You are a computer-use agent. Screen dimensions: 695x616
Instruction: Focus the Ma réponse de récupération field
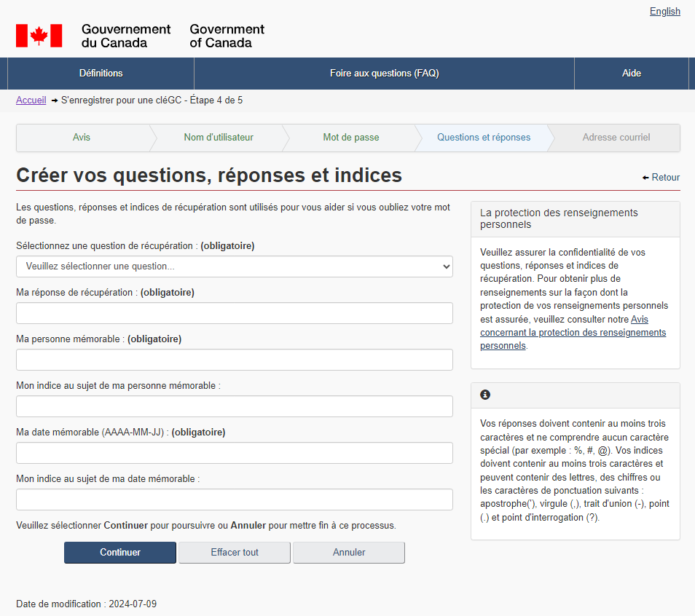point(234,313)
